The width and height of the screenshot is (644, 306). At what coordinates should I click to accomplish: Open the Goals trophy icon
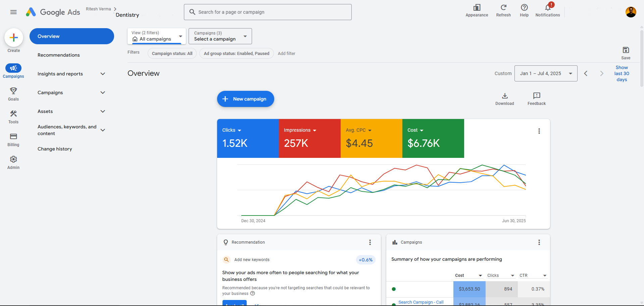pyautogui.click(x=13, y=91)
